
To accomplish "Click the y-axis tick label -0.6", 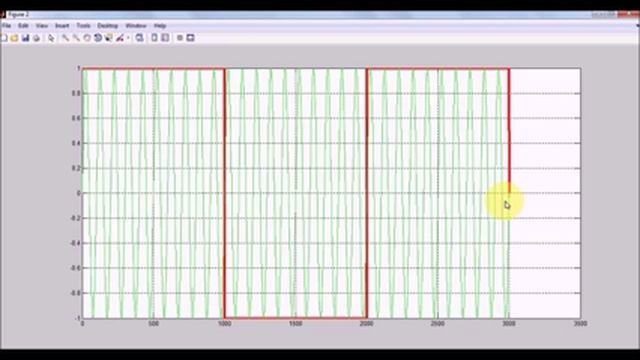I will point(75,268).
